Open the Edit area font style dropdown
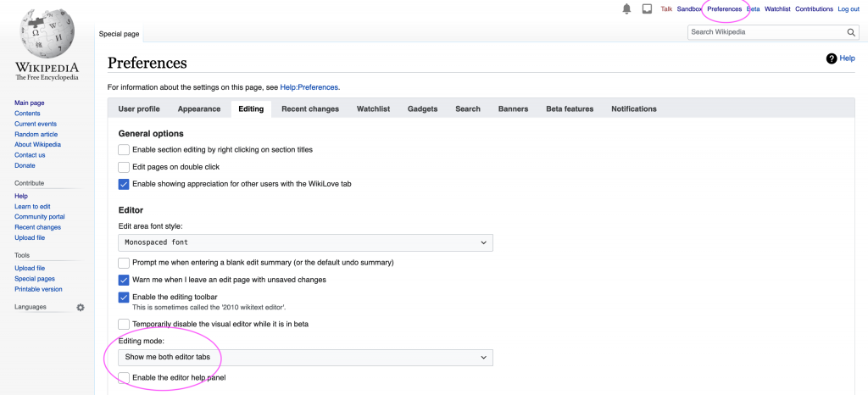This screenshot has height=395, width=868. point(305,243)
